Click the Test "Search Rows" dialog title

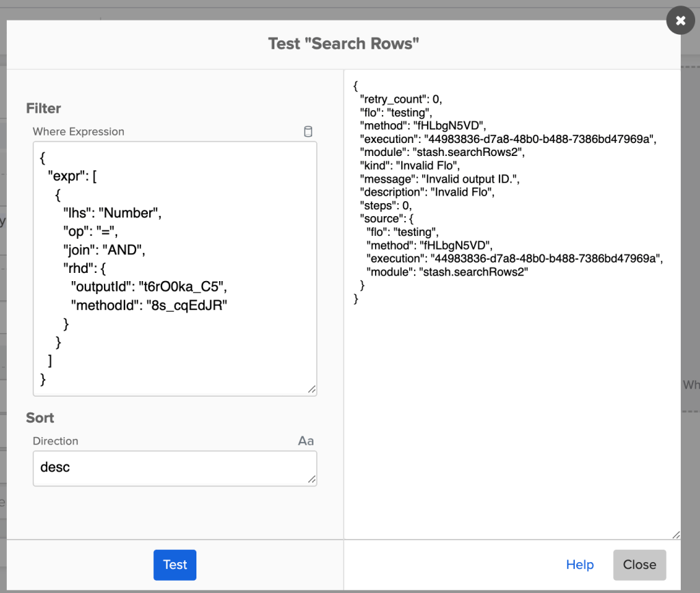pos(343,42)
